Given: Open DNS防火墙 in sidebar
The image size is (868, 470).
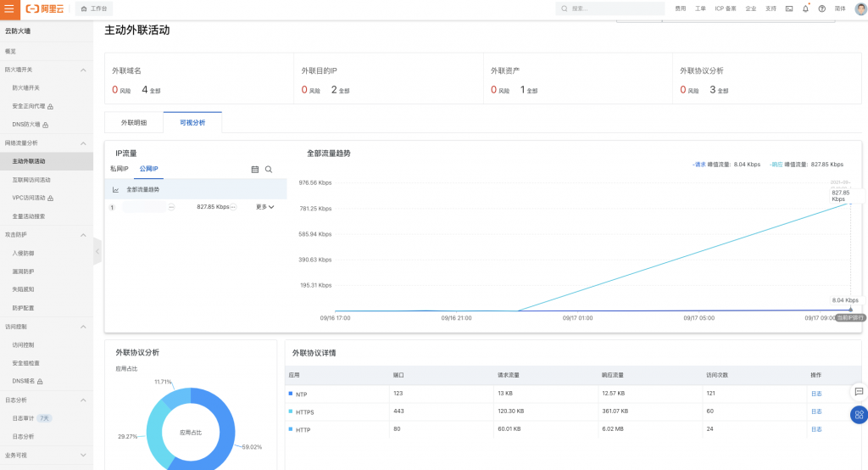Looking at the screenshot, I should click(26, 125).
